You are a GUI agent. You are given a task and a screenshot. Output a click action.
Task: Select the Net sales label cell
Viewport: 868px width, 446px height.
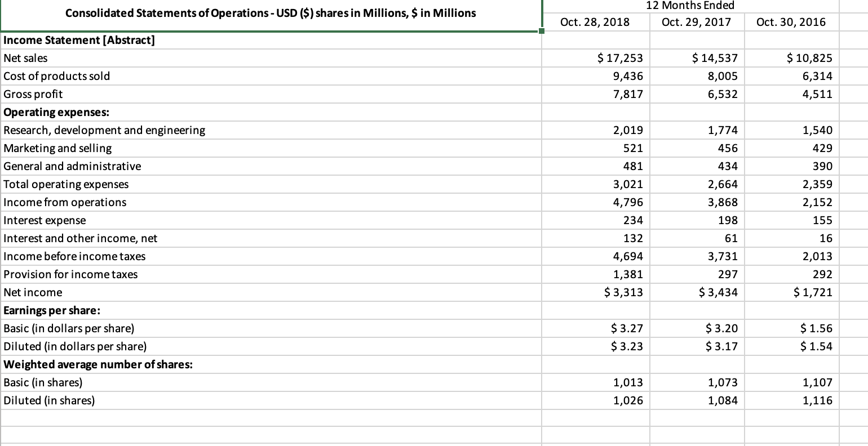tap(271, 58)
